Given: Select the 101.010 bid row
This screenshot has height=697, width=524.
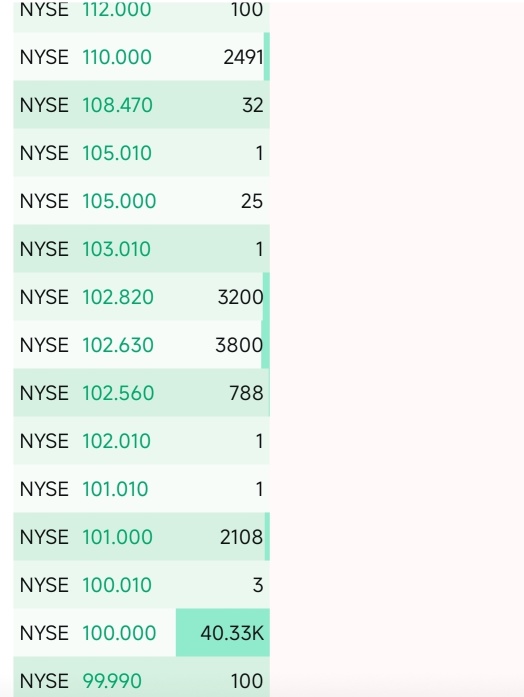Looking at the screenshot, I should click(x=141, y=489).
